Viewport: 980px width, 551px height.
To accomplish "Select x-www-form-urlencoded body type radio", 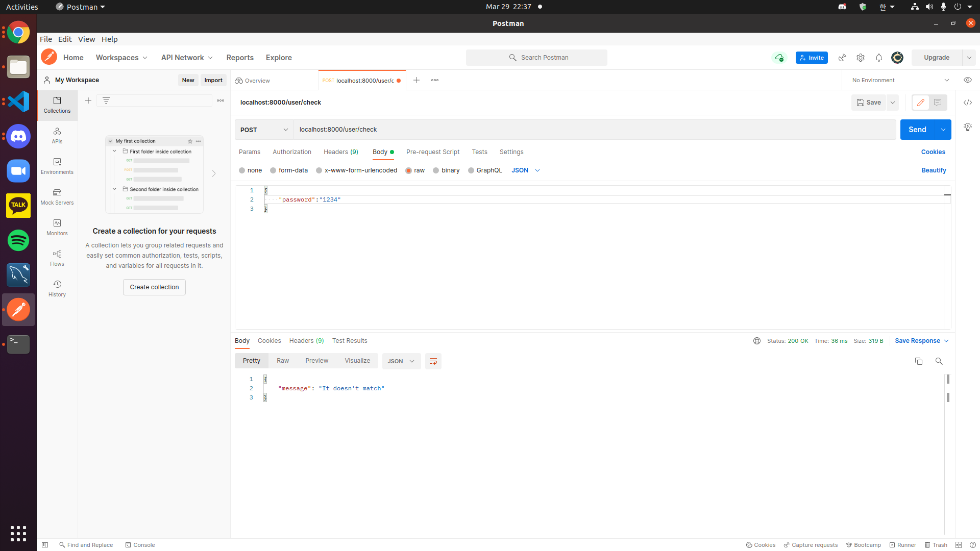I will [x=319, y=170].
